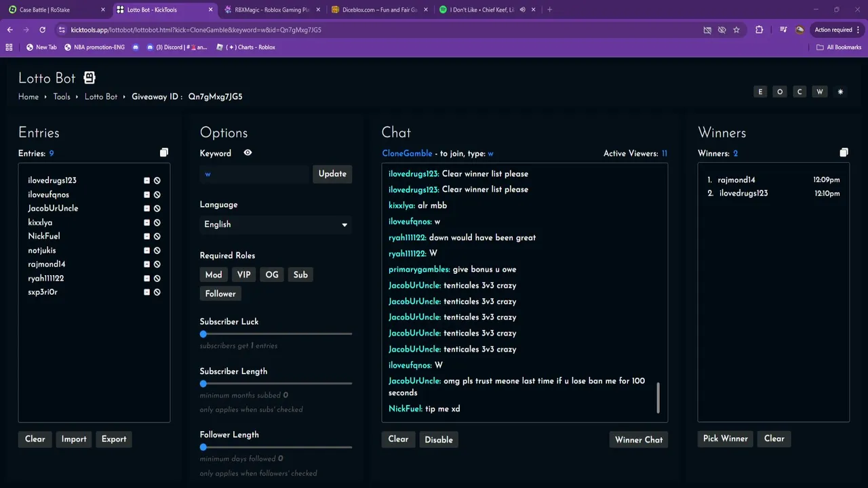Ban notjukis using the ban icon
This screenshot has height=488, width=868.
click(157, 250)
